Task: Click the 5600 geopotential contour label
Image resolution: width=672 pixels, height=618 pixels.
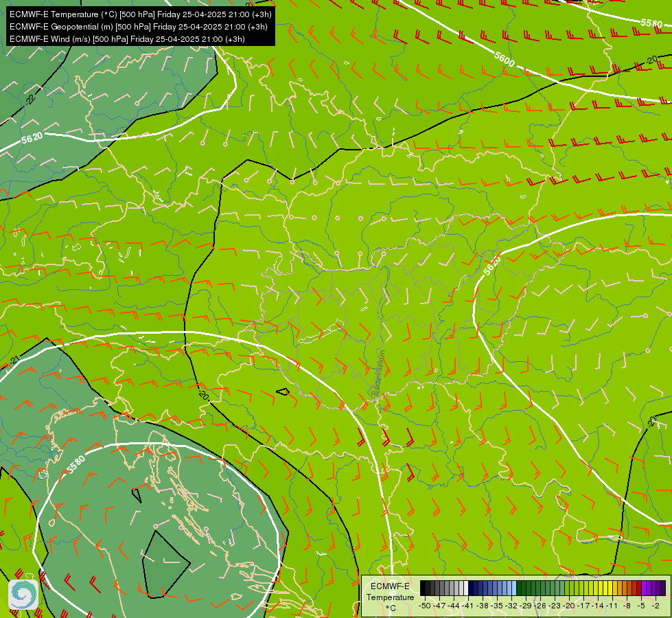Action: pyautogui.click(x=504, y=59)
